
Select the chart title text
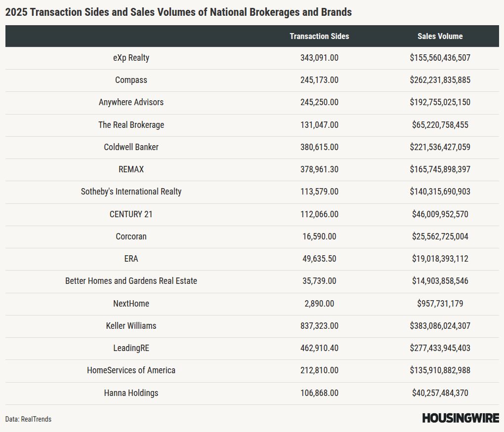click(x=178, y=12)
